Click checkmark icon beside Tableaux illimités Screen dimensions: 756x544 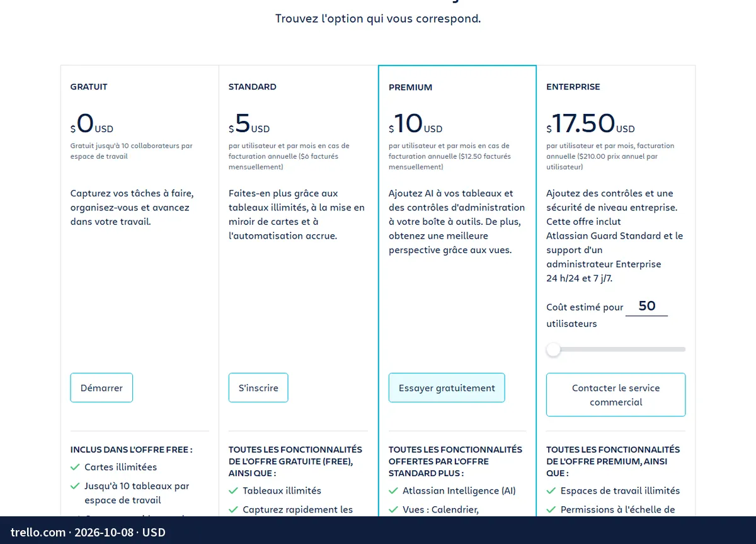coord(233,490)
